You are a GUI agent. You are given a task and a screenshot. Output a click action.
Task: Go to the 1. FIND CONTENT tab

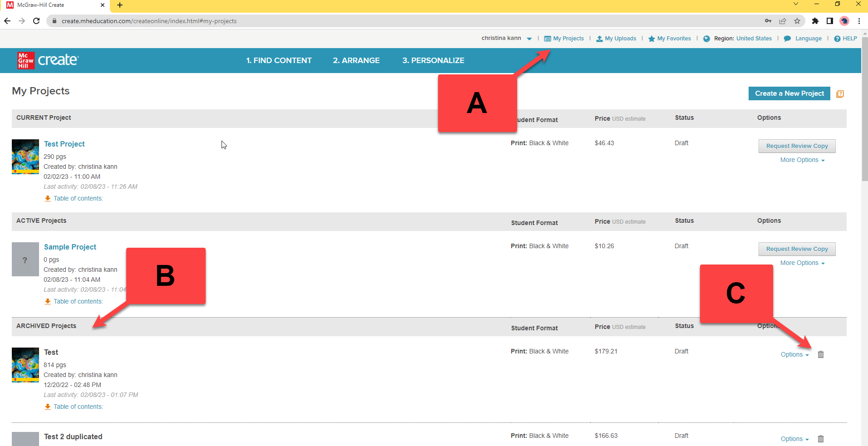[279, 60]
